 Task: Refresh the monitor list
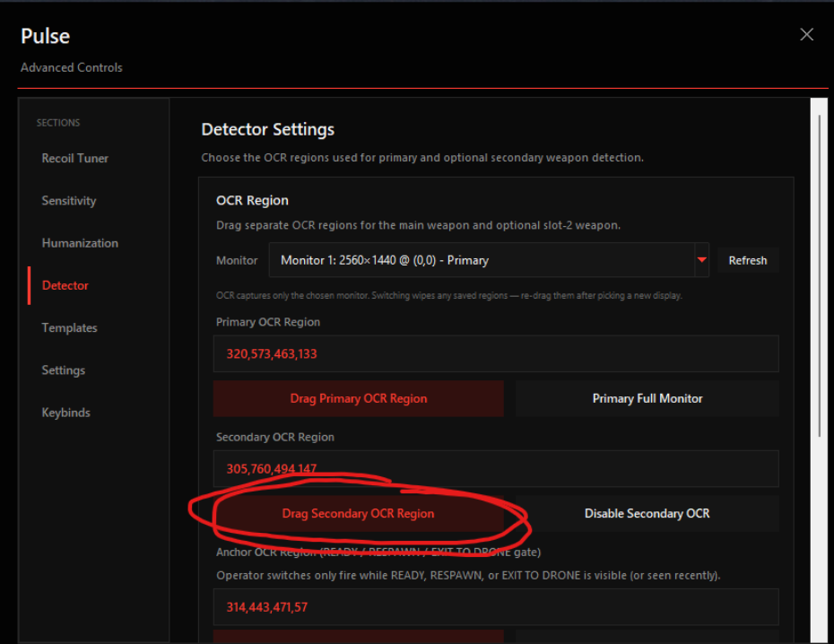[x=748, y=261]
